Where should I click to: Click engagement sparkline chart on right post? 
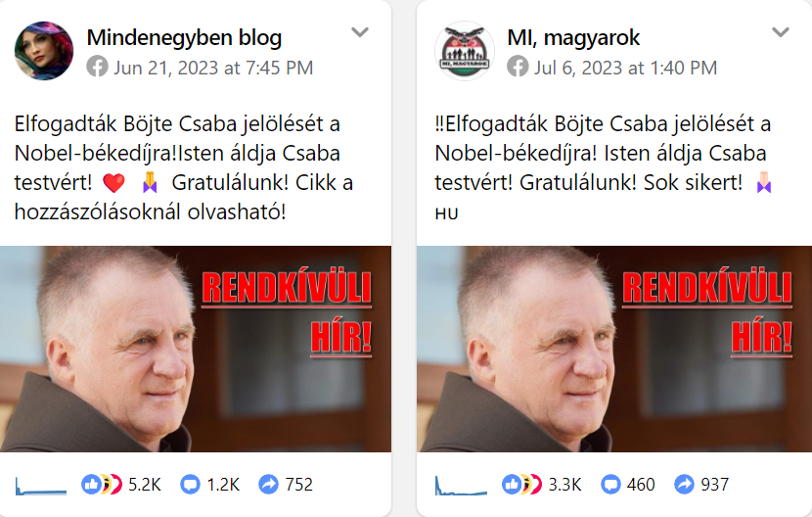click(461, 486)
